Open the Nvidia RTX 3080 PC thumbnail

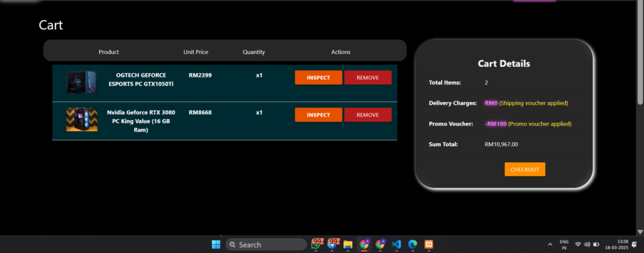[82, 120]
